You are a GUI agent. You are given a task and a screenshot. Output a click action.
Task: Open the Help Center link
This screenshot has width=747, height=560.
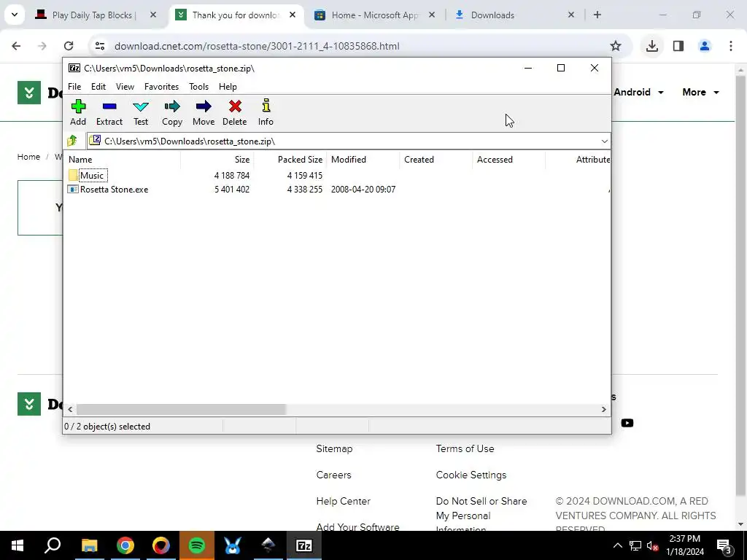tap(343, 501)
